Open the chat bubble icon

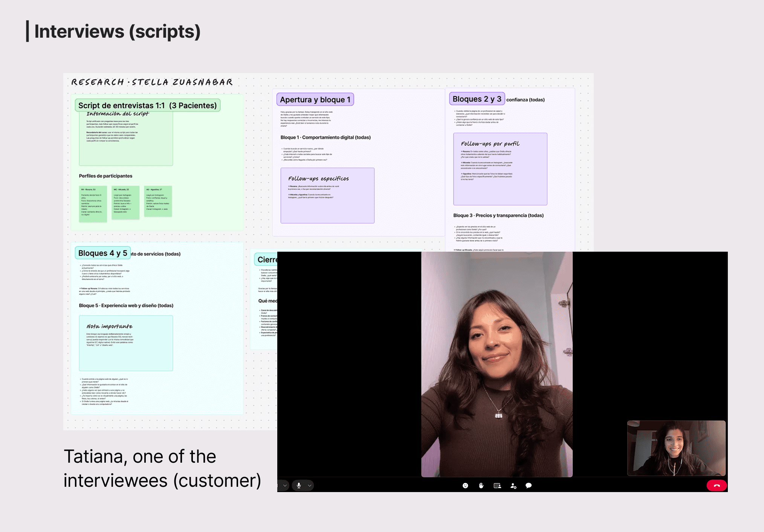point(529,486)
